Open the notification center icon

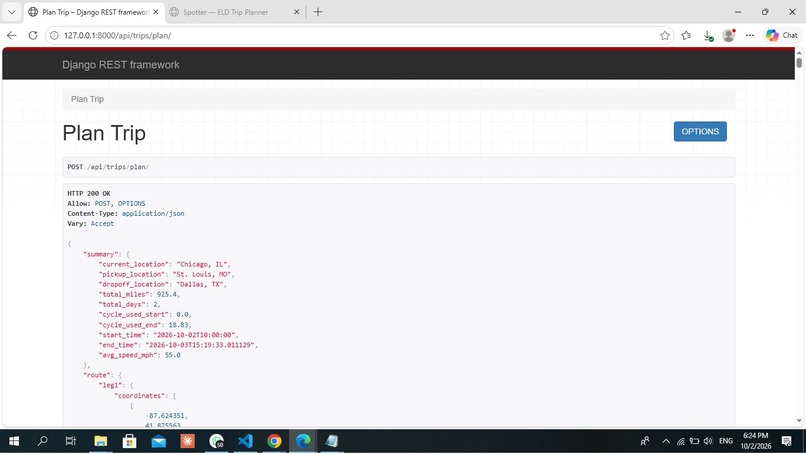tap(786, 441)
